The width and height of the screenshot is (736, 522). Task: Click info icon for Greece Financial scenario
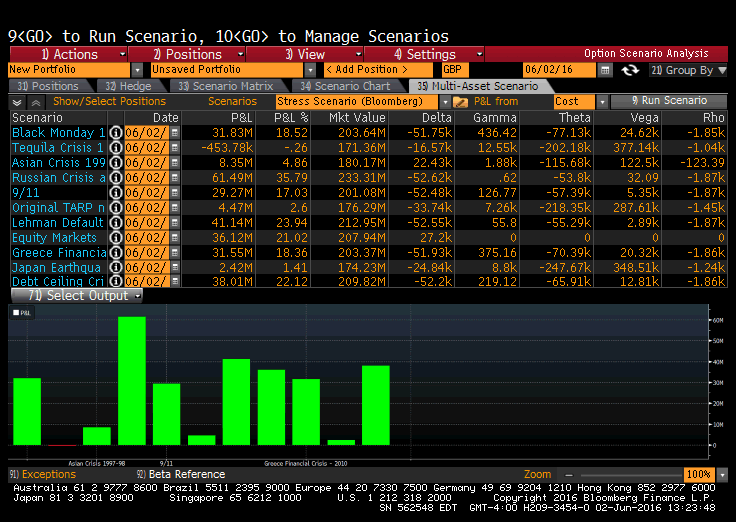point(115,253)
